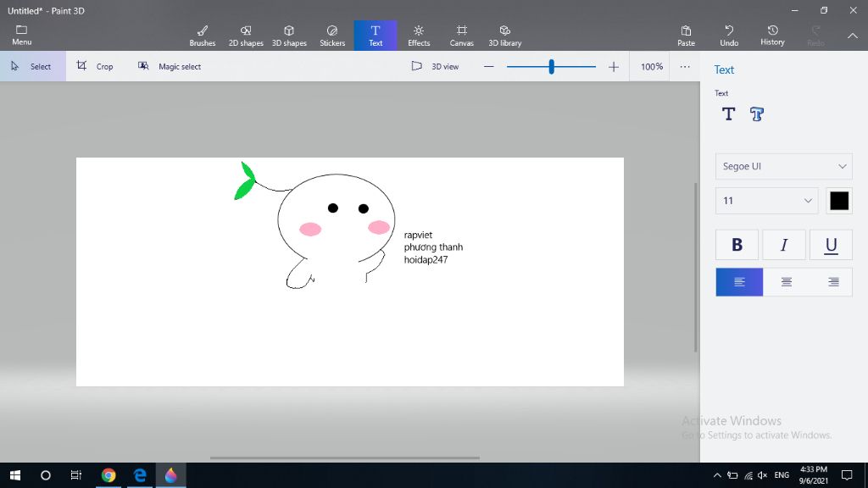The width and height of the screenshot is (868, 488).
Task: Click the Paste button
Action: [686, 36]
